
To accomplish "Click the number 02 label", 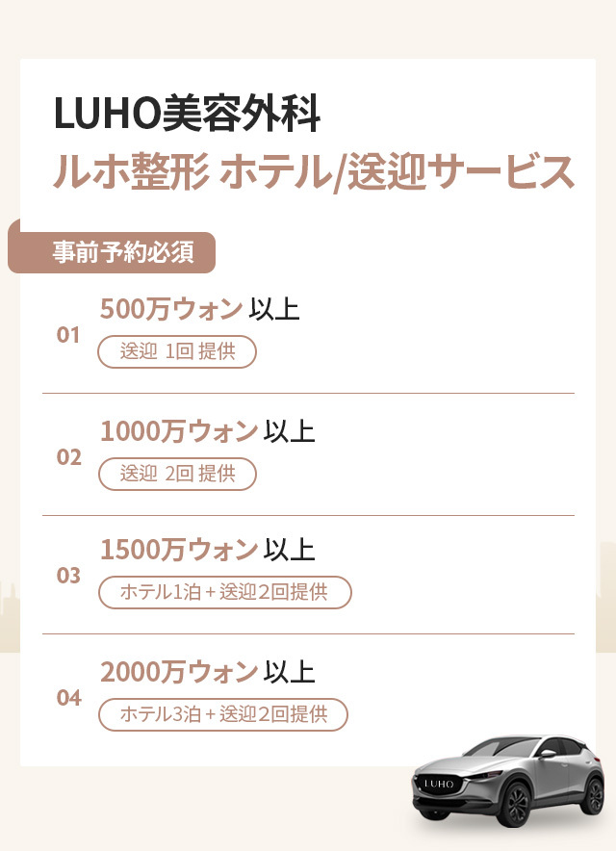I will click(68, 457).
